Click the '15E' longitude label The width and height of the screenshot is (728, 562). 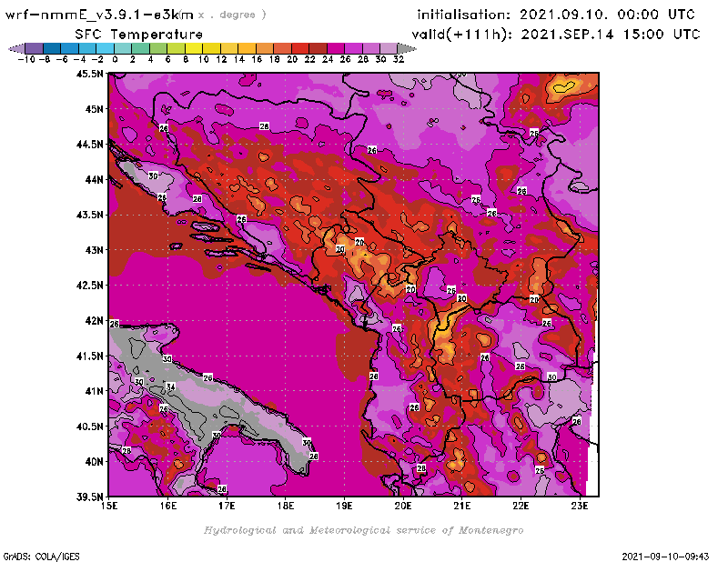109,506
